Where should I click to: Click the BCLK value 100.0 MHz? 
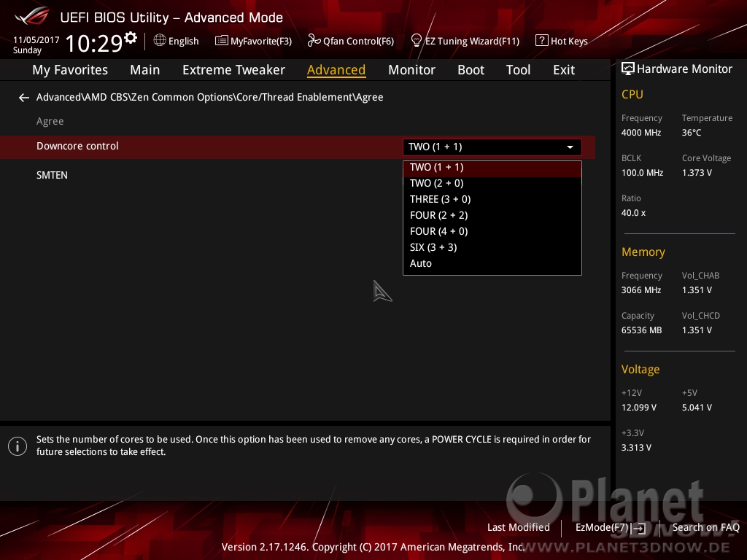point(642,173)
